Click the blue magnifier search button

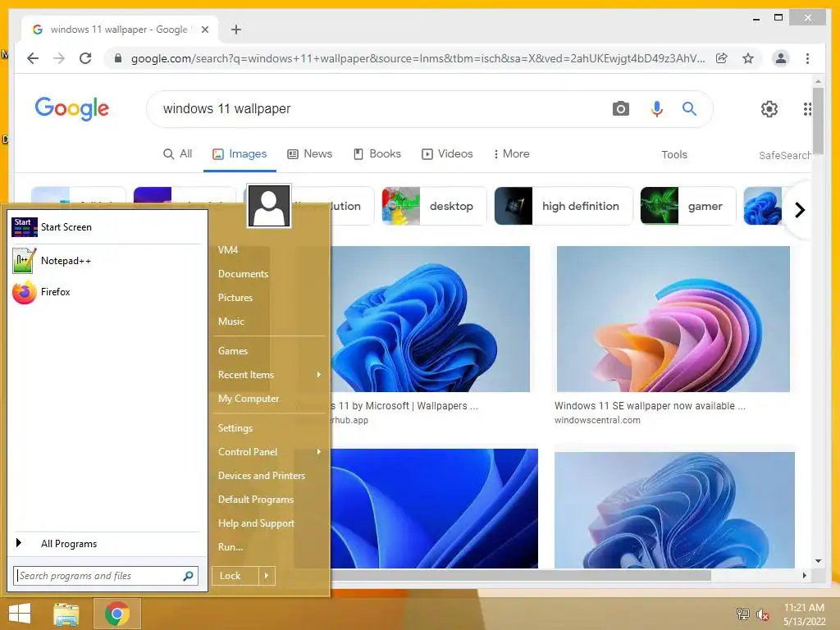[689, 109]
